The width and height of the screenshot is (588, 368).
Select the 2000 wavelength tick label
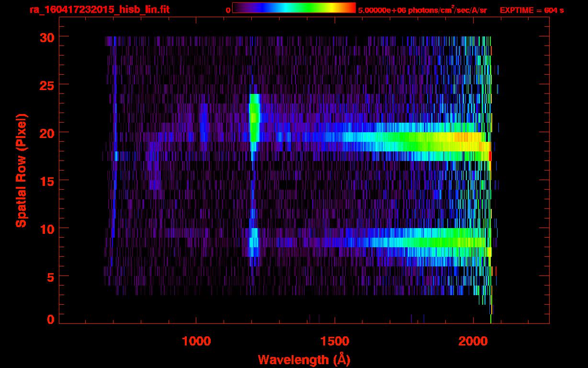click(472, 341)
